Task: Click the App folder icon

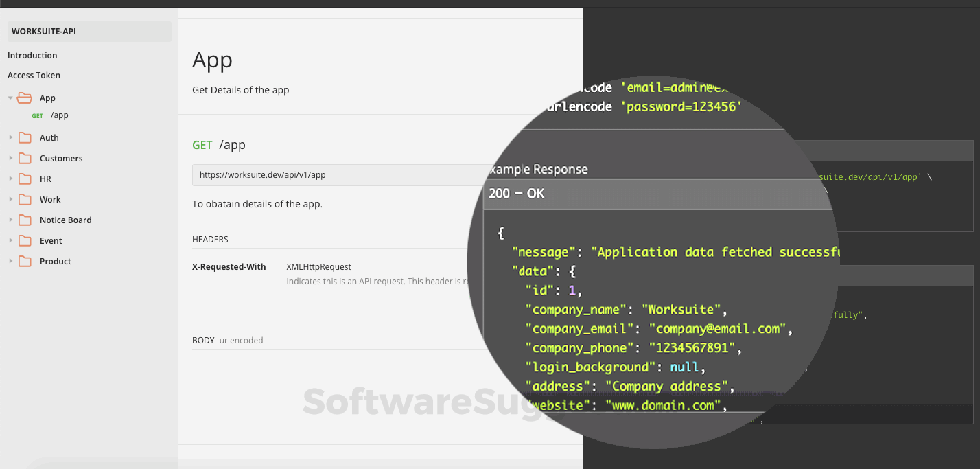Action: pyautogui.click(x=25, y=98)
